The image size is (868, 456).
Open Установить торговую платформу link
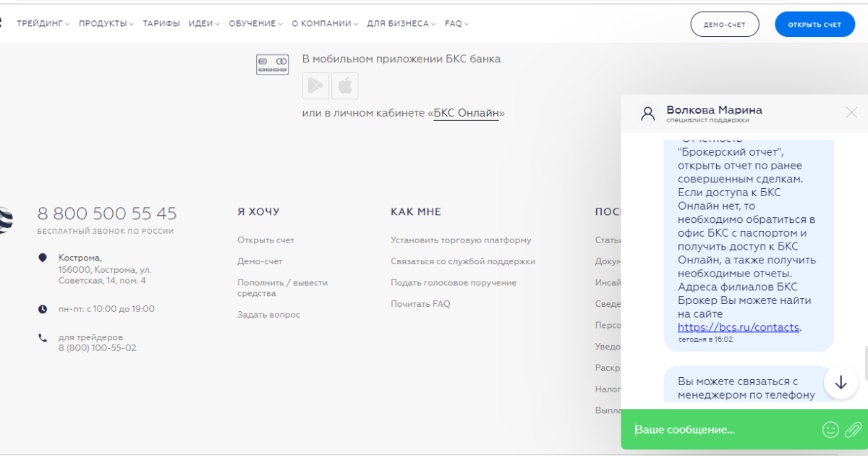(x=461, y=240)
